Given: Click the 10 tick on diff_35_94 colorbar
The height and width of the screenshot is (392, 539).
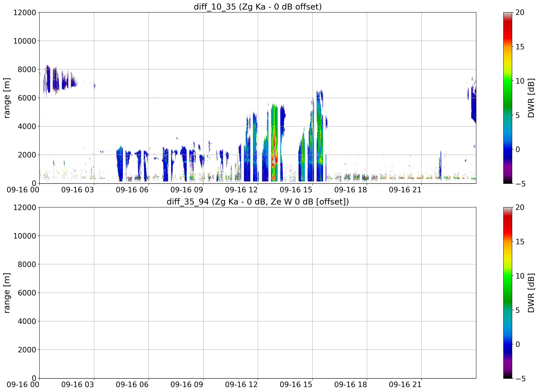Looking at the screenshot, I should (x=520, y=276).
